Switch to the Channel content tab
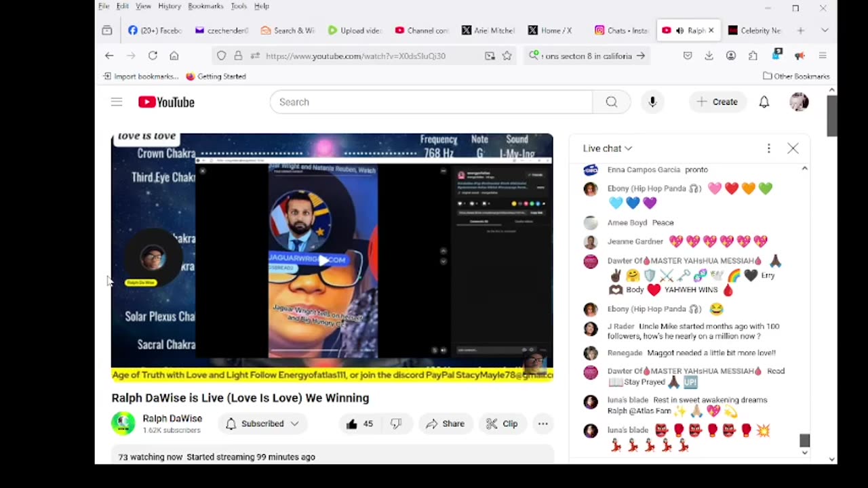This screenshot has height=488, width=868. [421, 30]
